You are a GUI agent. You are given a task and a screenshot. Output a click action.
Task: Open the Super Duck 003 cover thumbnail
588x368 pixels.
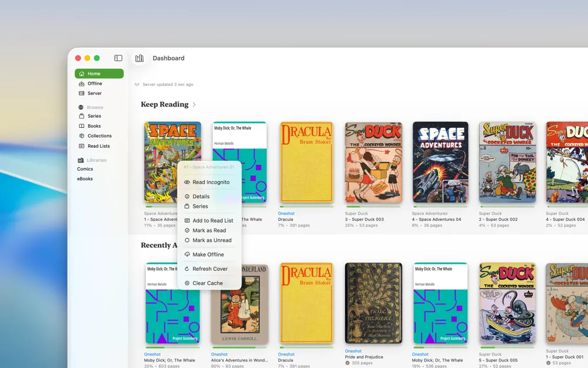point(373,163)
